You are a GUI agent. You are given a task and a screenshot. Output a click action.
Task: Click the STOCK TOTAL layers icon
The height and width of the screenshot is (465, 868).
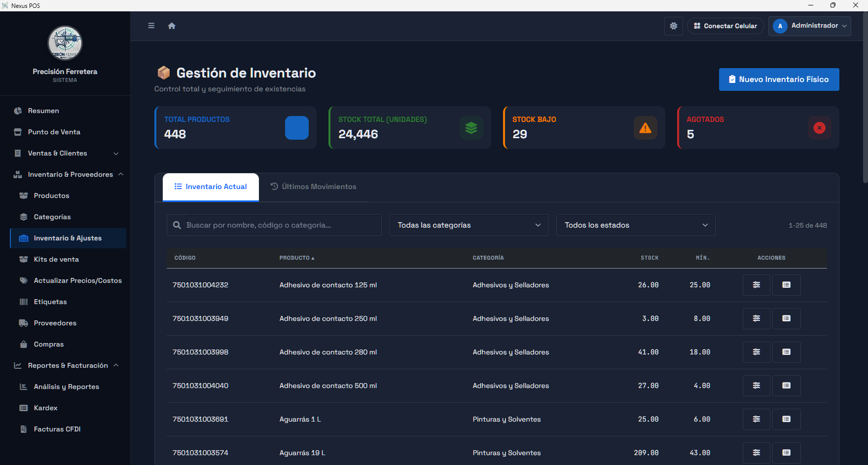coord(471,128)
